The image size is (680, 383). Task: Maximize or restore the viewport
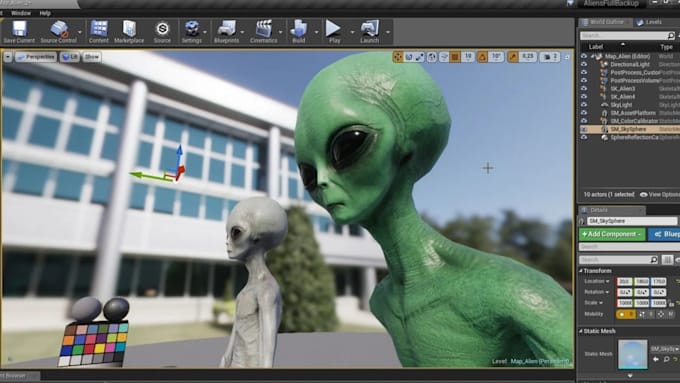click(567, 57)
